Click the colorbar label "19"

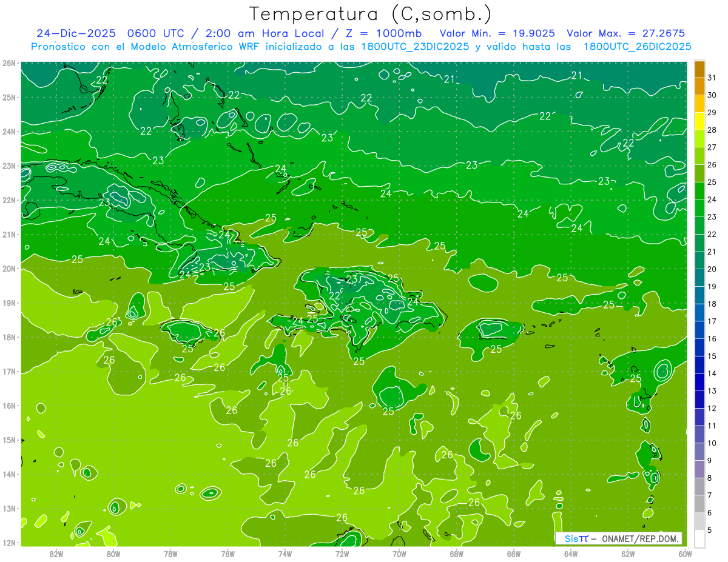tap(712, 287)
